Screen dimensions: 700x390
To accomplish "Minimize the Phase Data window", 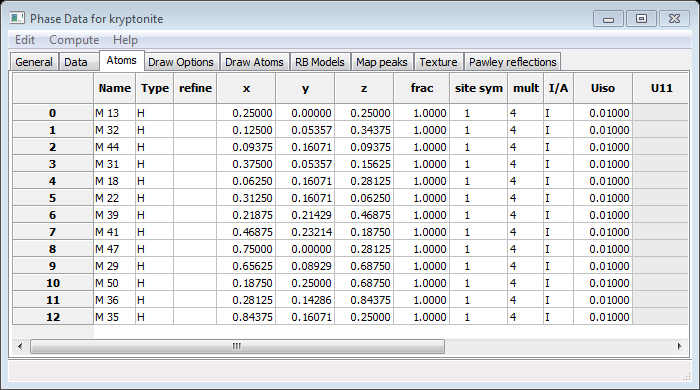I will (x=608, y=19).
